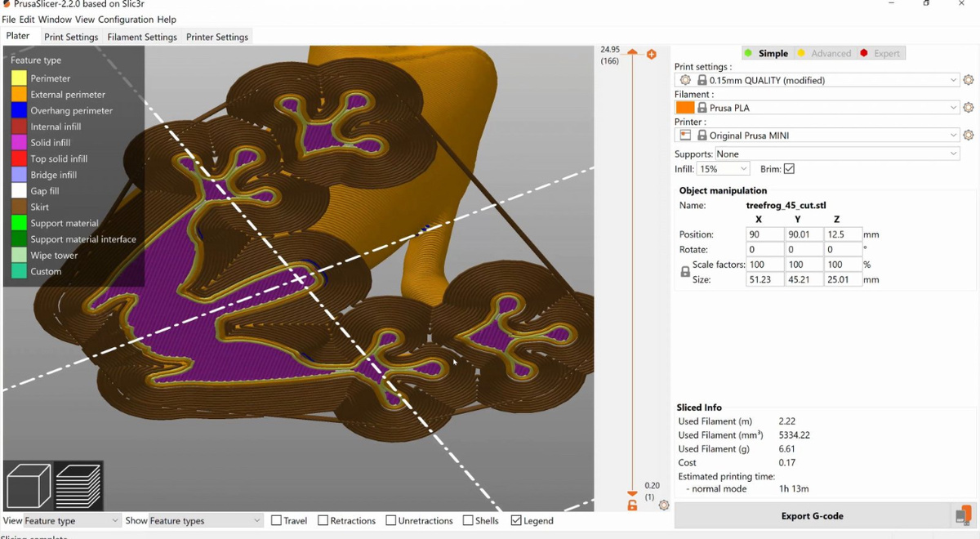Open View Feature type dropdown
The width and height of the screenshot is (980, 539).
(72, 520)
